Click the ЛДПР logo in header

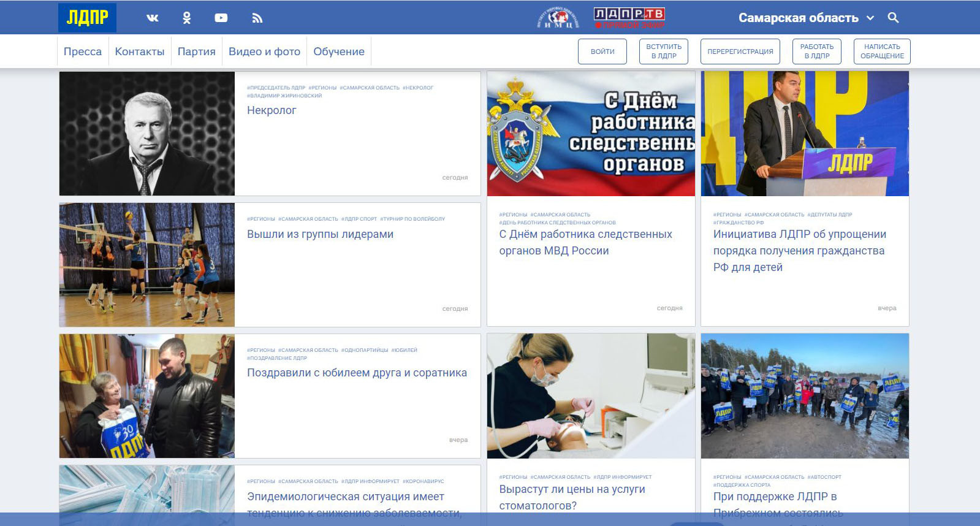click(87, 18)
